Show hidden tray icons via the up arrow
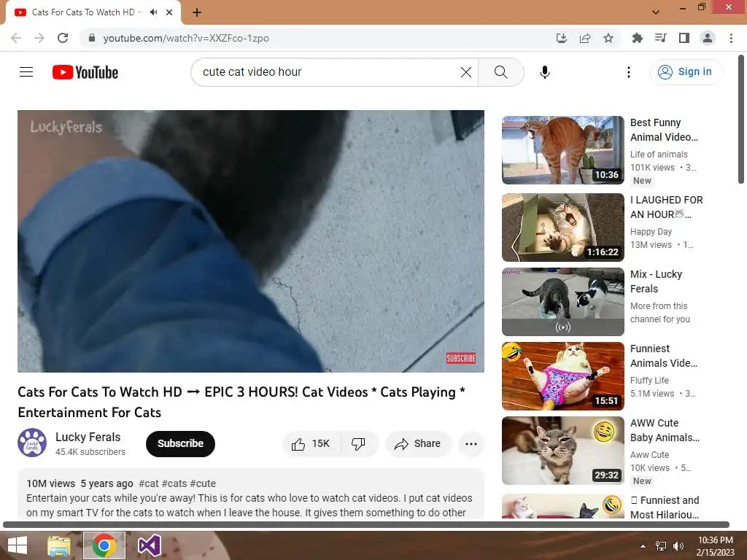 point(643,545)
